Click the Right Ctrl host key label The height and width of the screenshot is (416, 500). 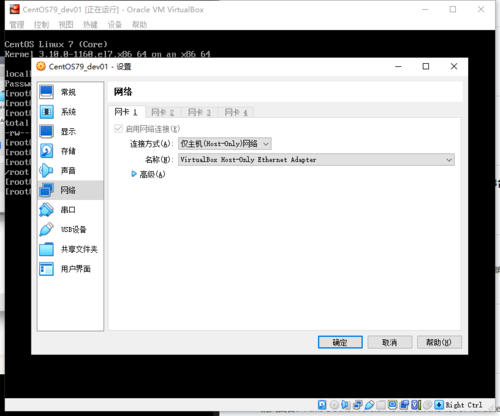[x=464, y=405]
